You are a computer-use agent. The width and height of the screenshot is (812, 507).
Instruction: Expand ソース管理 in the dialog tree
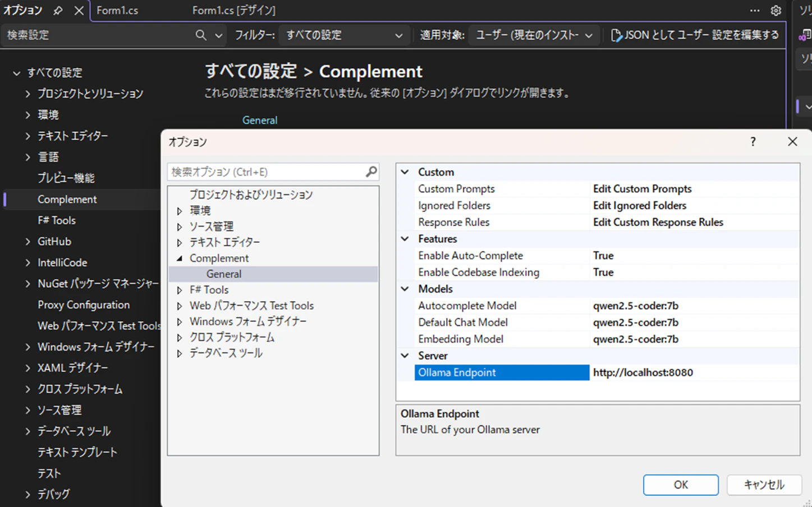tap(180, 227)
